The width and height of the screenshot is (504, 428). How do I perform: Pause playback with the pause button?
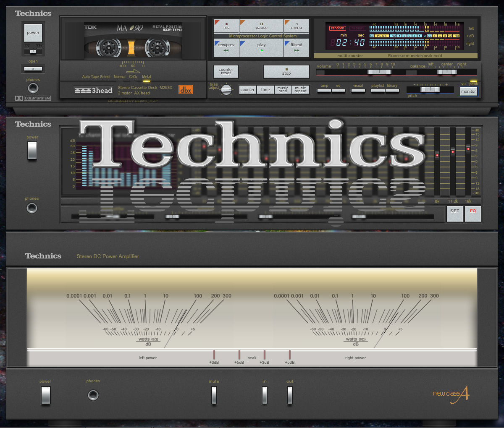261,26
